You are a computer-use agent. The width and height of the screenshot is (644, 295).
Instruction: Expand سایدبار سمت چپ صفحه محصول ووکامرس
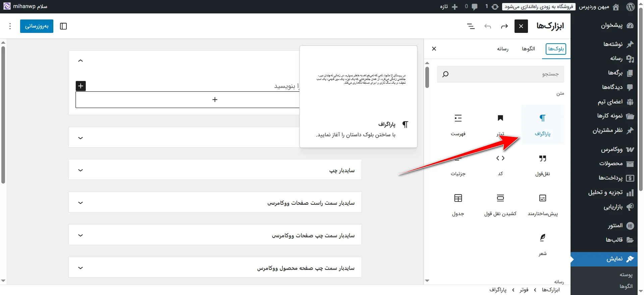(x=215, y=267)
